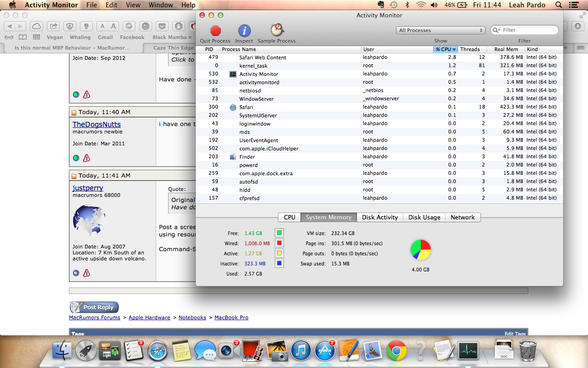This screenshot has width=588, height=368.
Task: Open the Disk Usage tab
Action: [x=424, y=217]
